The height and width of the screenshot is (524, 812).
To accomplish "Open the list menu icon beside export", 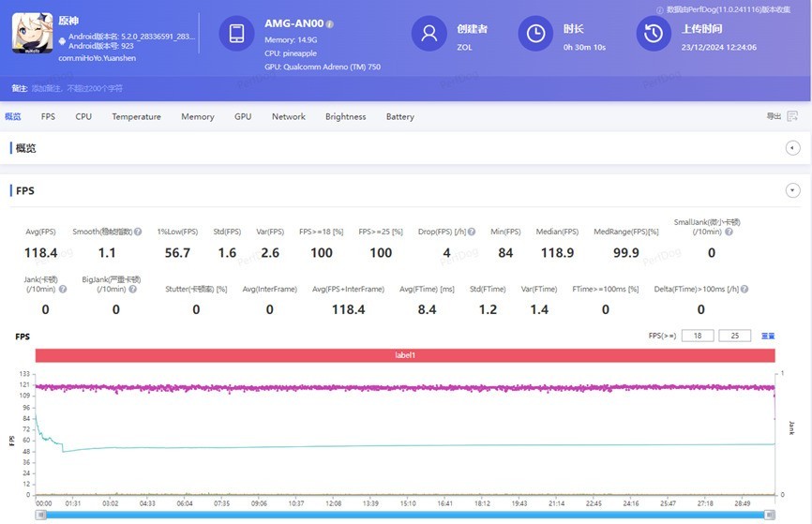I will [792, 117].
